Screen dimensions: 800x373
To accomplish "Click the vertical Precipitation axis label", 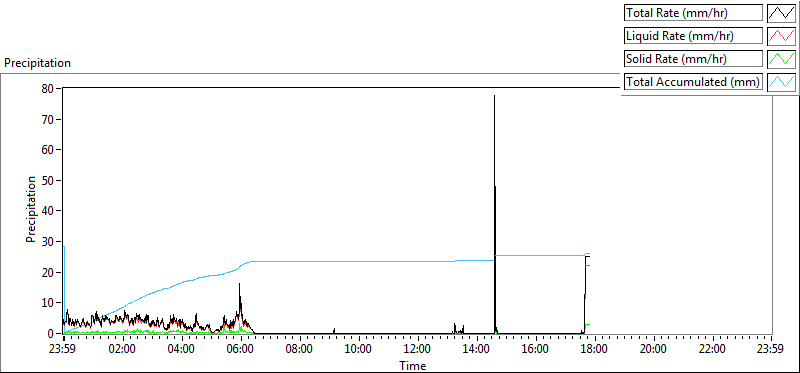I will pos(31,209).
